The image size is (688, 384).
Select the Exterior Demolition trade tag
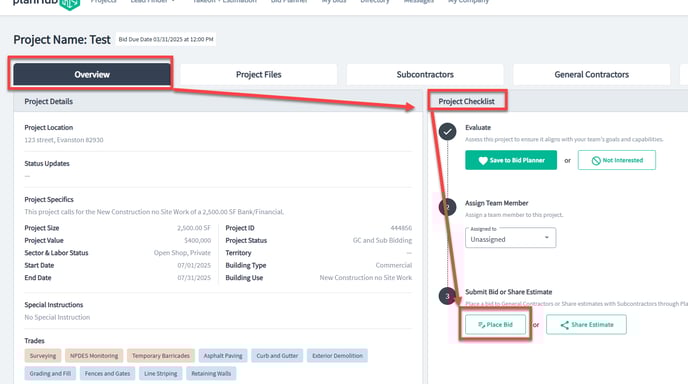(x=337, y=356)
